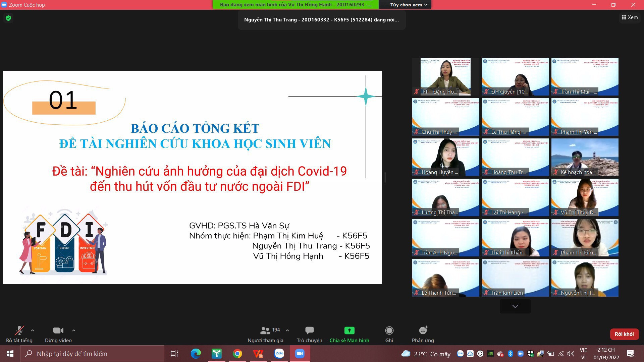Open the Tùy chọn xem dropdown
The image size is (644, 362).
(x=408, y=5)
